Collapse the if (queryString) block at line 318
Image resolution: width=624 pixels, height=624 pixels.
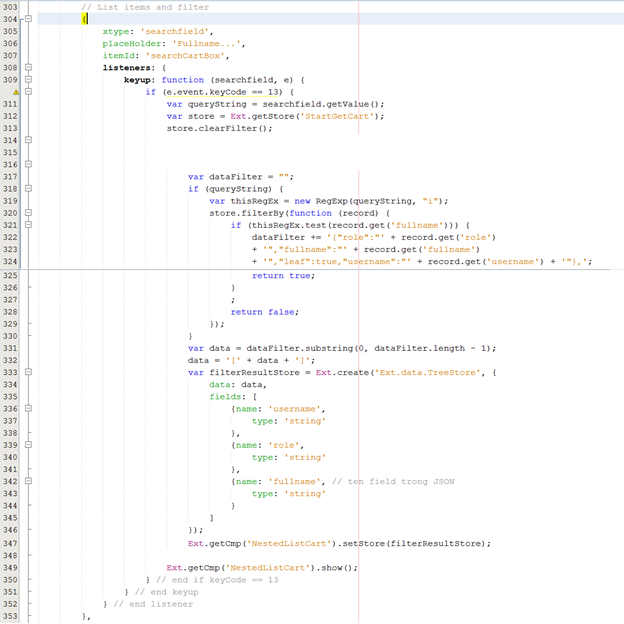[x=28, y=188]
